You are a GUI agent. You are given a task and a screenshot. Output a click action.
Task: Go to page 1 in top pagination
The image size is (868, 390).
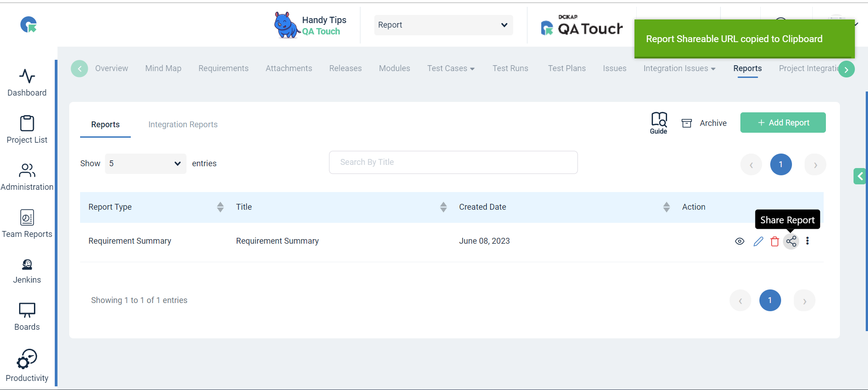(x=781, y=164)
